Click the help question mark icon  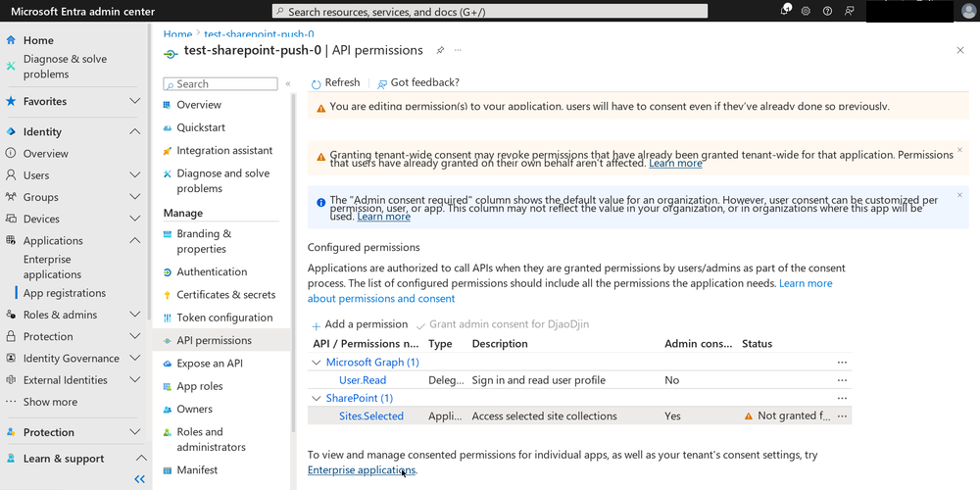[827, 11]
